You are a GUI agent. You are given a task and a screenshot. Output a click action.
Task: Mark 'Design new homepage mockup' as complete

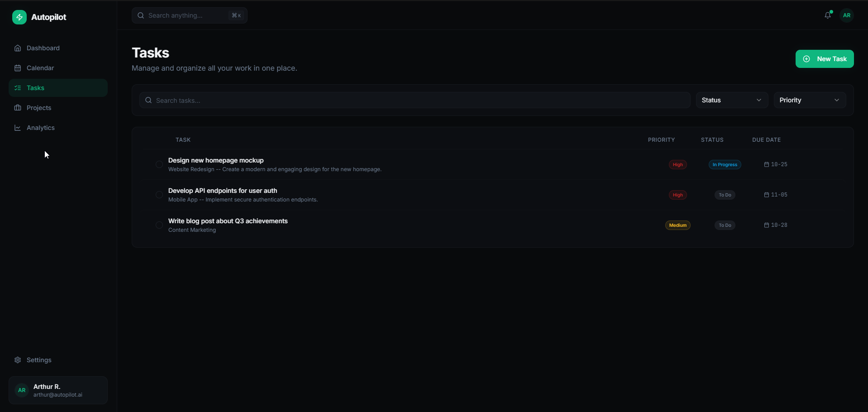coord(159,164)
